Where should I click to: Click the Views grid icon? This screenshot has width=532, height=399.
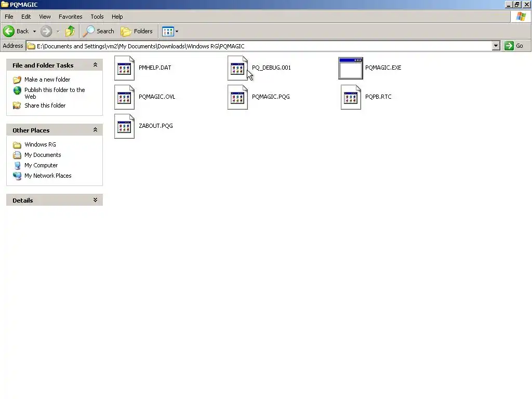pyautogui.click(x=168, y=32)
